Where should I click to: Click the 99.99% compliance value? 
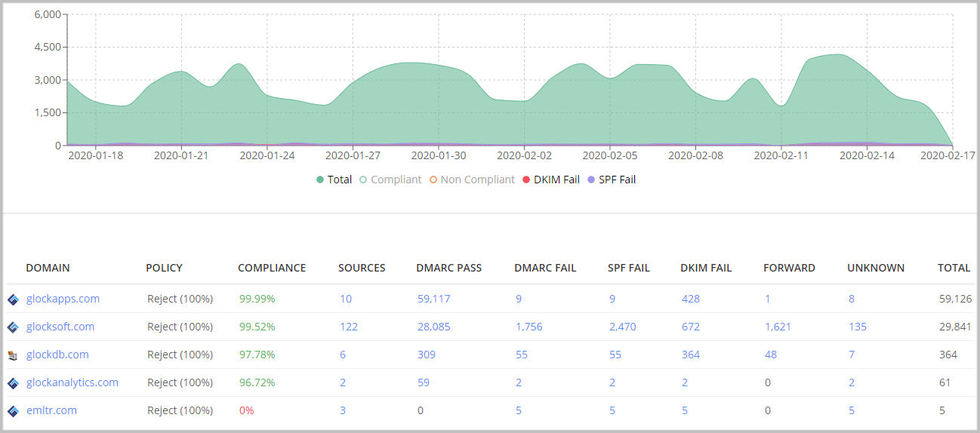(x=257, y=299)
